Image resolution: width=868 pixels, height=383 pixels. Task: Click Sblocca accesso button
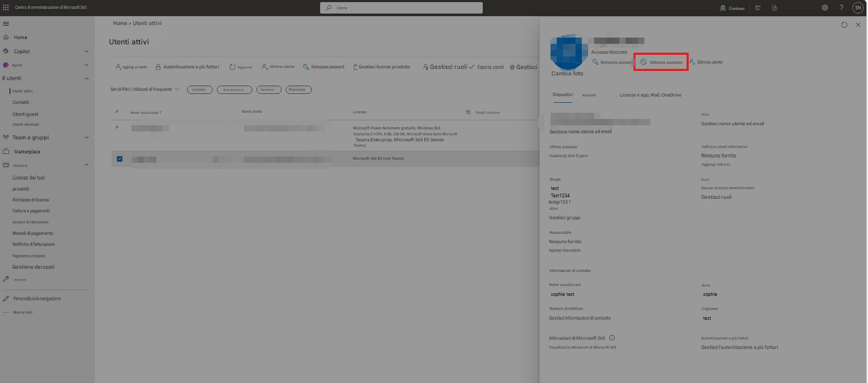[661, 62]
